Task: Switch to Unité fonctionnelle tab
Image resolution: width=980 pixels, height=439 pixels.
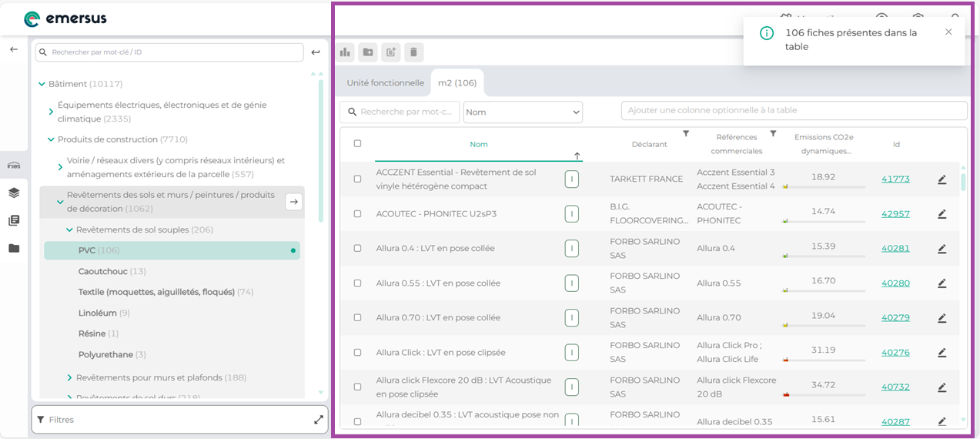Action: (385, 82)
